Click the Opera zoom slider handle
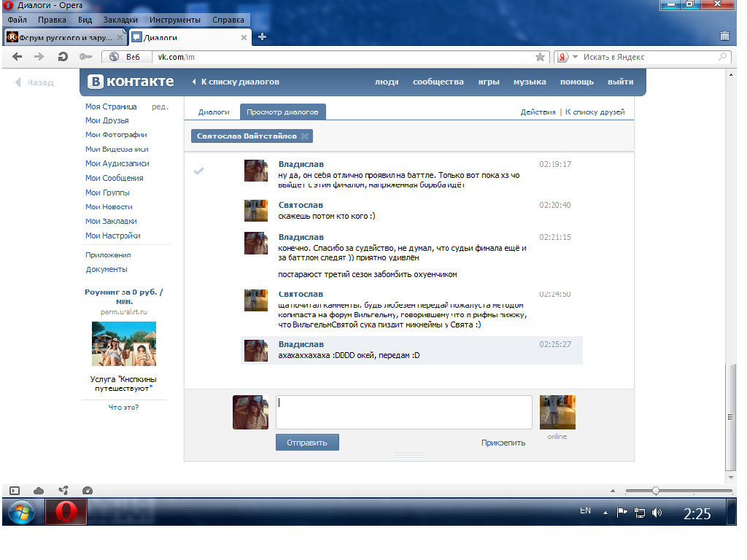Screen dimensions: 747x560 pos(656,491)
